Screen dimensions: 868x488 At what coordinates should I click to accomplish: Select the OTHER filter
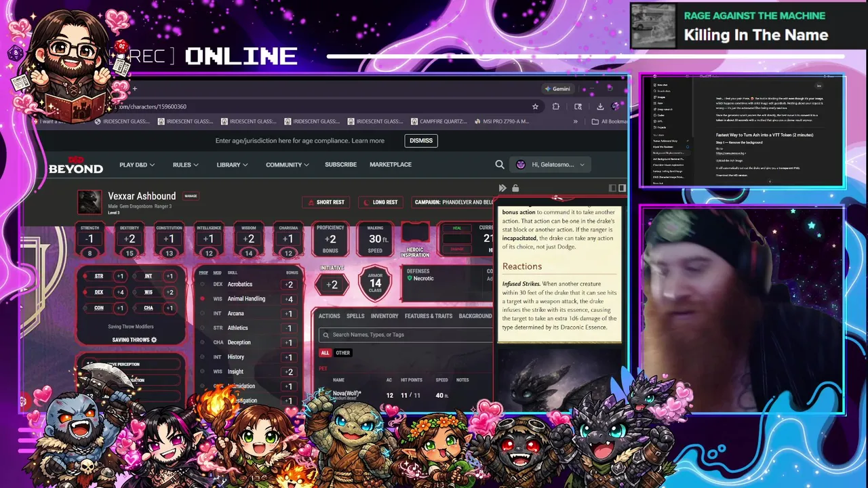(x=342, y=352)
